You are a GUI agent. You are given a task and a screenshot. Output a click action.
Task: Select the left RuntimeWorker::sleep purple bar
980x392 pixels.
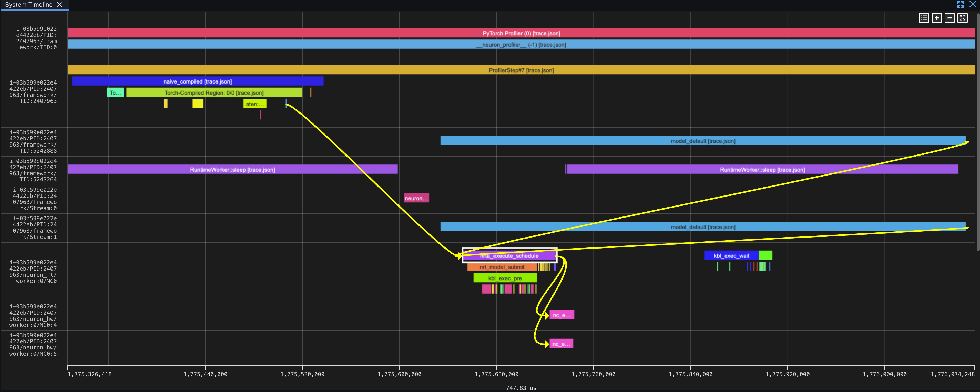pos(232,169)
